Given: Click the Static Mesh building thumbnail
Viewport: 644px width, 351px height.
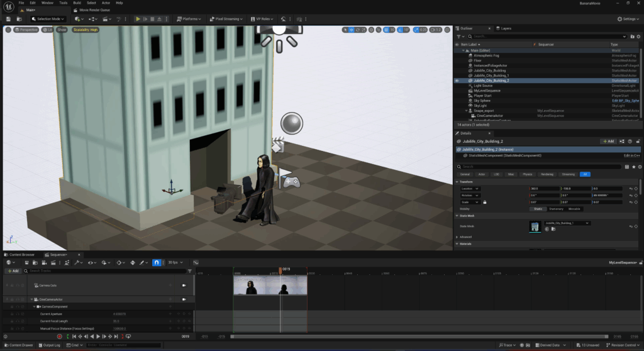Looking at the screenshot, I should click(535, 226).
